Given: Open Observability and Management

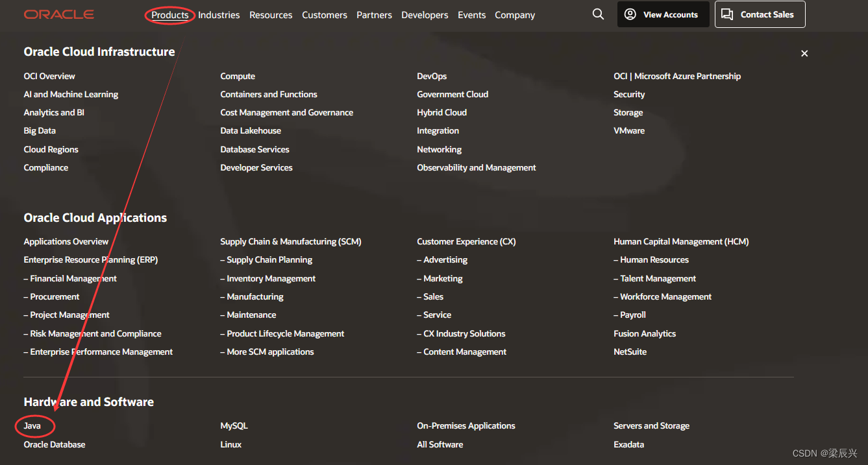Looking at the screenshot, I should [477, 167].
